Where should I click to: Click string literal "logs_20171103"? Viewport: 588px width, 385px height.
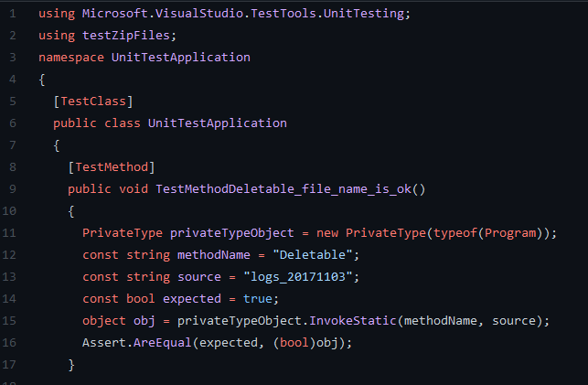298,277
